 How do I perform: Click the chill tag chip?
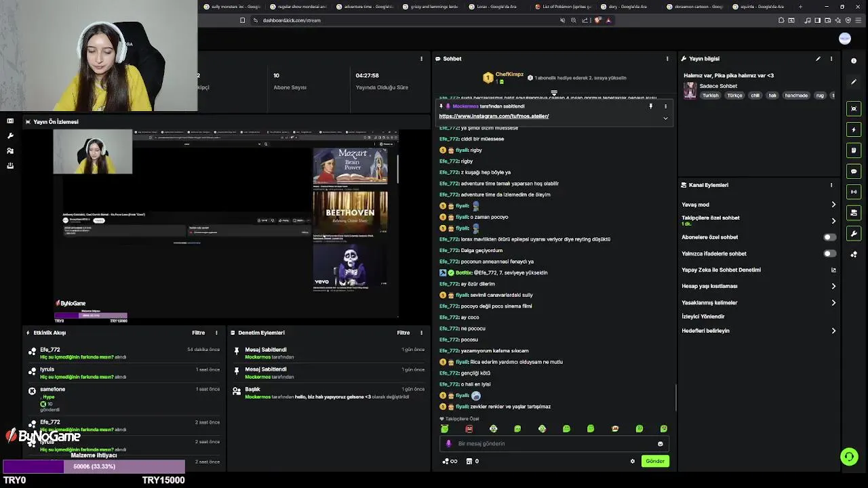755,96
